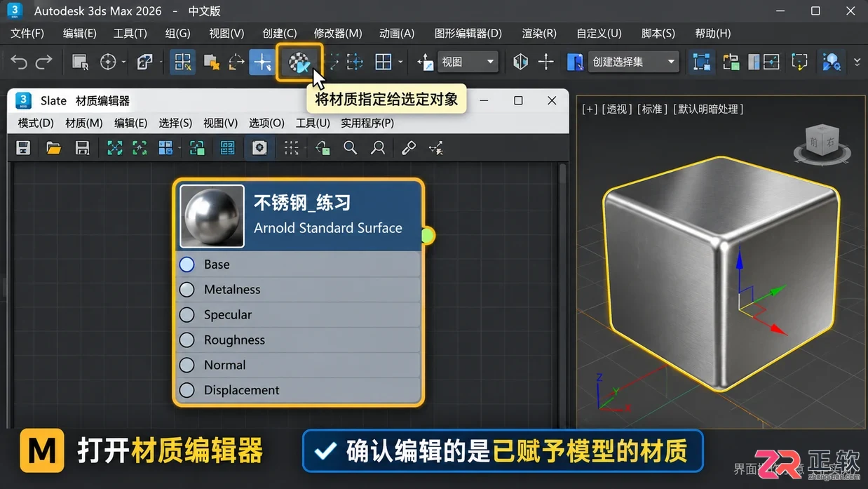Click the Roughness input socket circle
This screenshot has width=868, height=489.
(x=187, y=340)
